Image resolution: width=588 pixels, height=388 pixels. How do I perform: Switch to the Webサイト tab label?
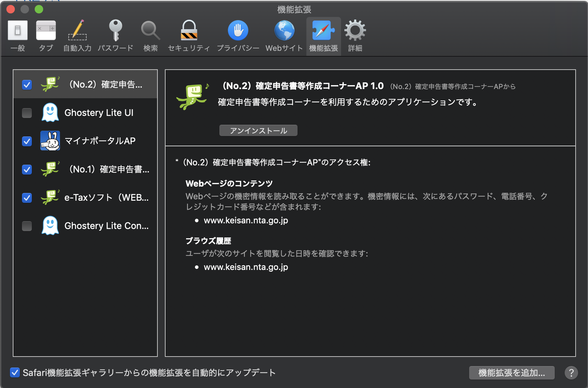(x=284, y=48)
